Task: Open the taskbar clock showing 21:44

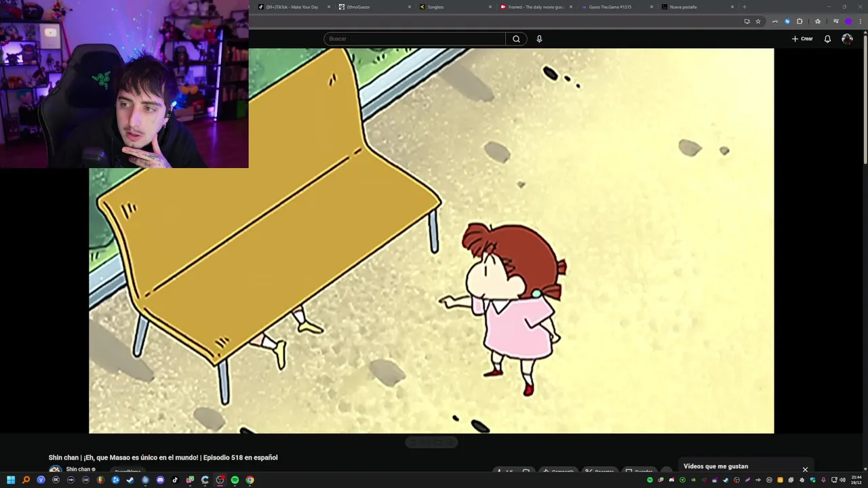Action: 857,480
